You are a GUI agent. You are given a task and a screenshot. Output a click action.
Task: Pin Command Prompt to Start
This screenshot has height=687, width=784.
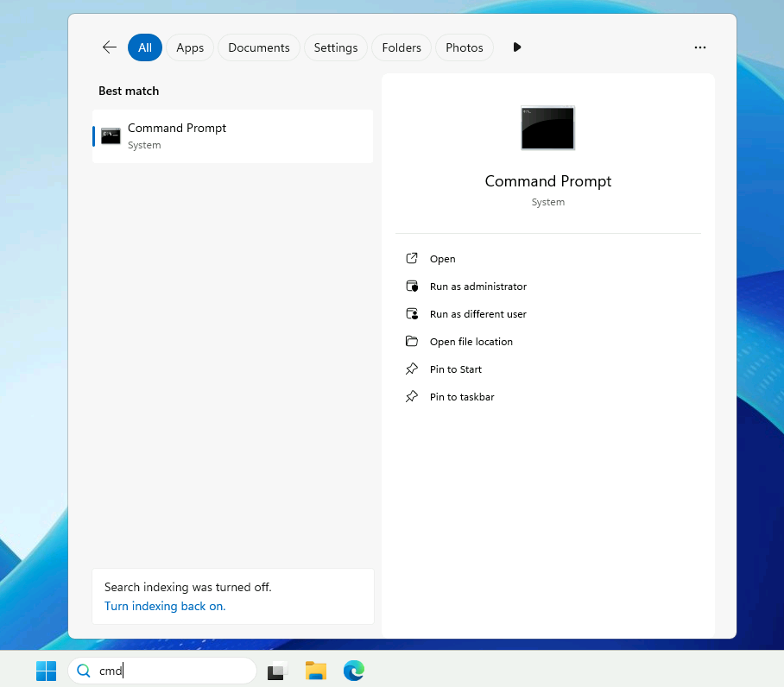(x=455, y=369)
